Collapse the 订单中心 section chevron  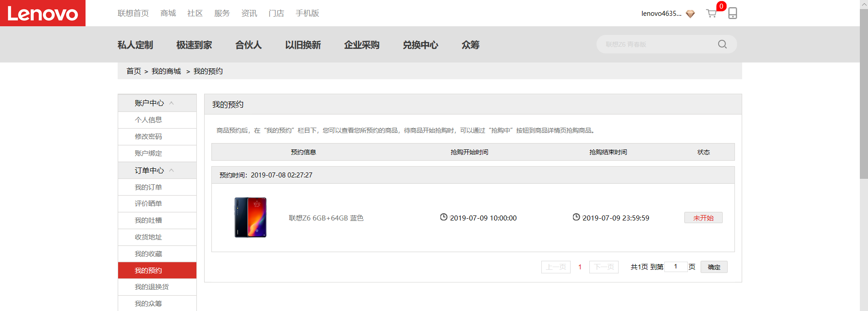(x=172, y=171)
